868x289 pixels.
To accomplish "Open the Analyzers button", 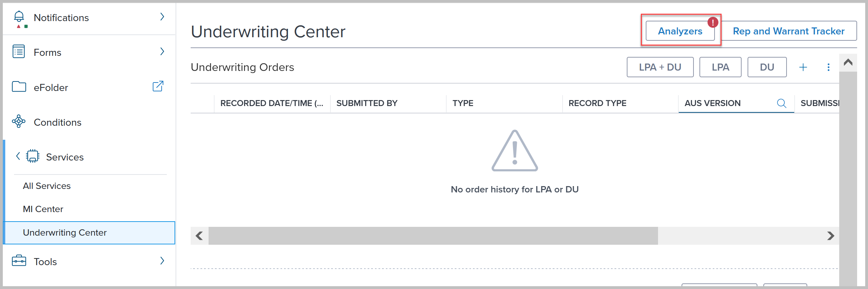I will tap(680, 31).
